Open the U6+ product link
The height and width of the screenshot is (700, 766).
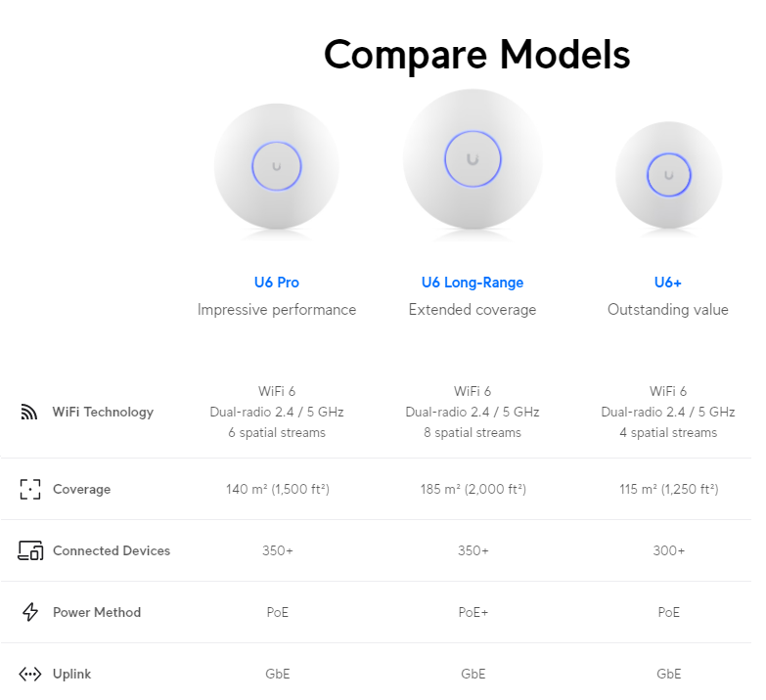coord(668,283)
